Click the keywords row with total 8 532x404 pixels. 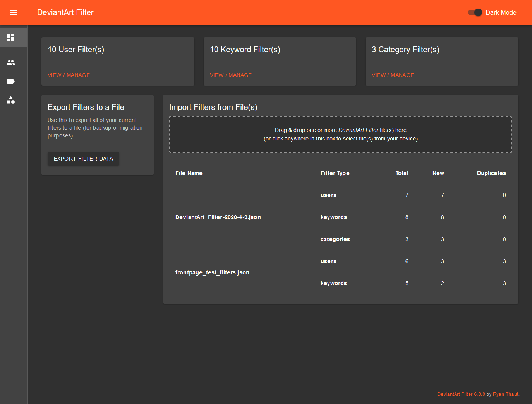point(413,217)
